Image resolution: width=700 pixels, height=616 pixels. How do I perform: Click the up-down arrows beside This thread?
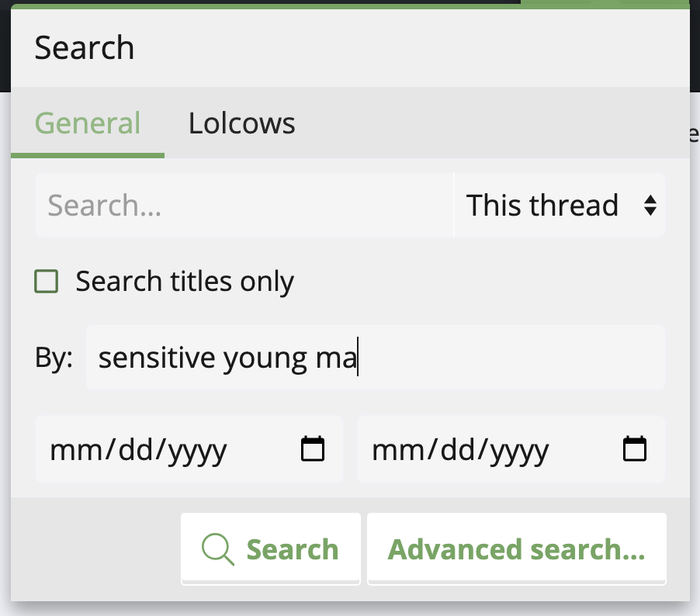(650, 206)
